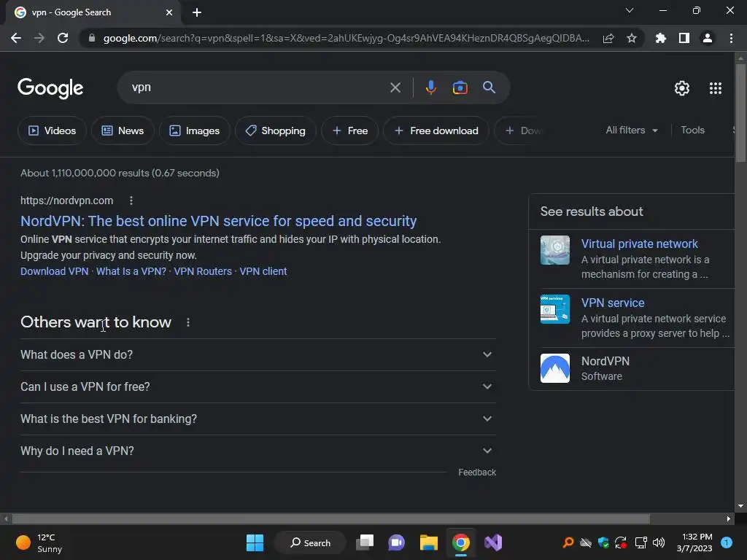Screen dimensions: 747x560
Task: Expand Can I use a VPN for free?
Action: tap(258, 386)
